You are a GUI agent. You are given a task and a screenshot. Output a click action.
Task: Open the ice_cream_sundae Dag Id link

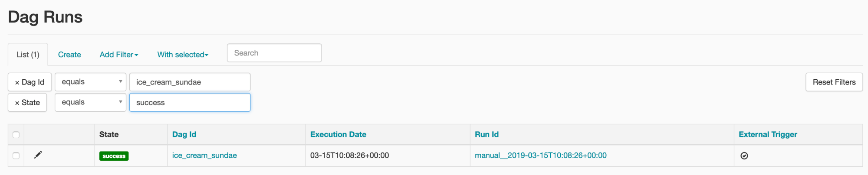click(x=204, y=155)
